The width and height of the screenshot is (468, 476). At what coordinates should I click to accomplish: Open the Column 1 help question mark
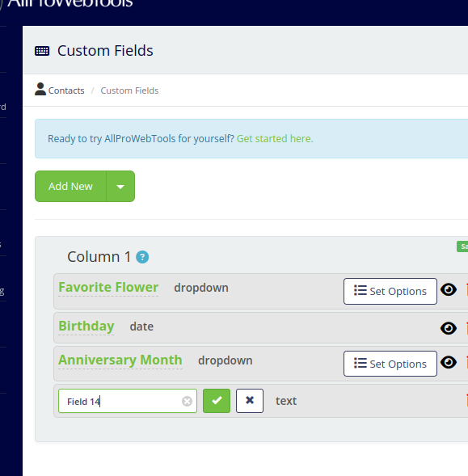[x=142, y=257]
